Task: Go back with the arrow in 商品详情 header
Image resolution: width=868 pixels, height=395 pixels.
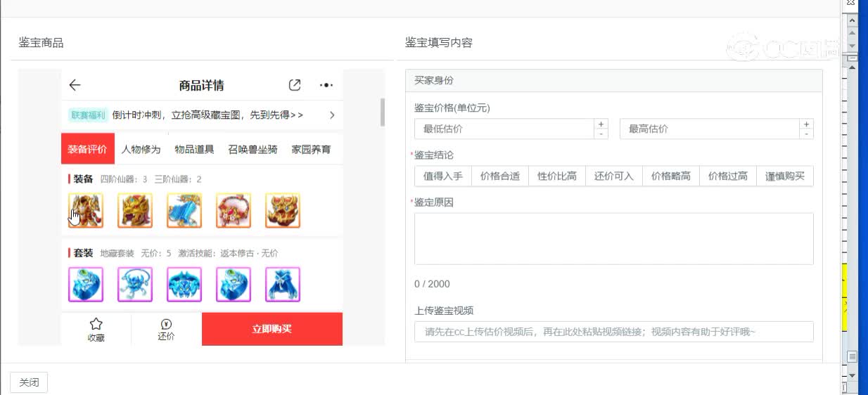Action: coord(75,85)
